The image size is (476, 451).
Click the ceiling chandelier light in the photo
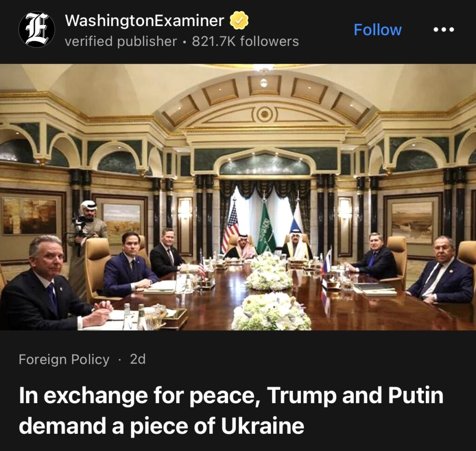(x=264, y=68)
